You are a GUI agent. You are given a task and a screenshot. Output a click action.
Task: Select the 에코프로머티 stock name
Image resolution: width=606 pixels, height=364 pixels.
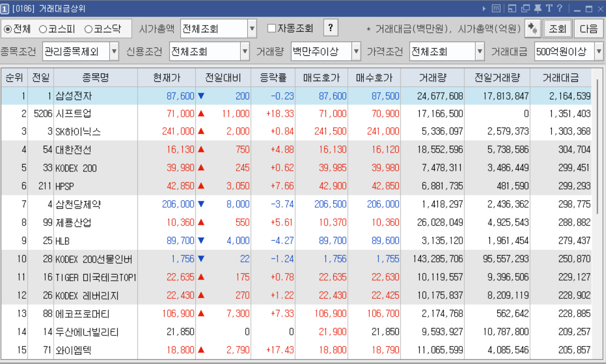83,314
